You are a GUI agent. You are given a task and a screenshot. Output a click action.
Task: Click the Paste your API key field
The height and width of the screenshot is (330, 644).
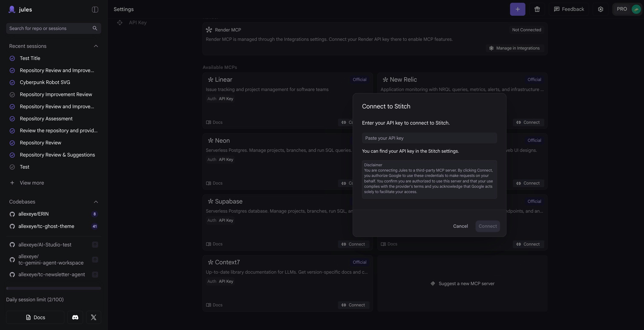[429, 138]
